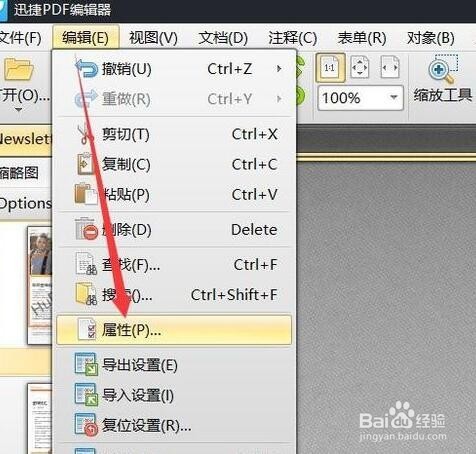The height and width of the screenshot is (454, 476).
Task: Open the 文档(D) menu
Action: tap(223, 38)
